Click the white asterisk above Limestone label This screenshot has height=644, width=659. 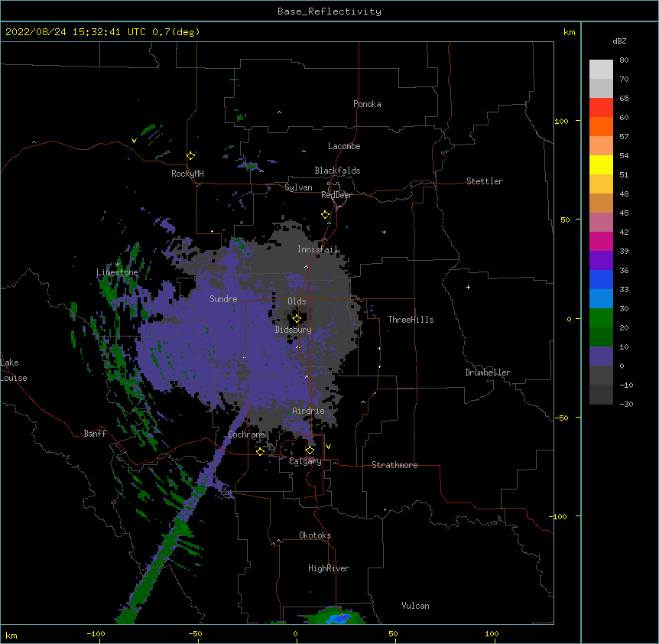[117, 265]
